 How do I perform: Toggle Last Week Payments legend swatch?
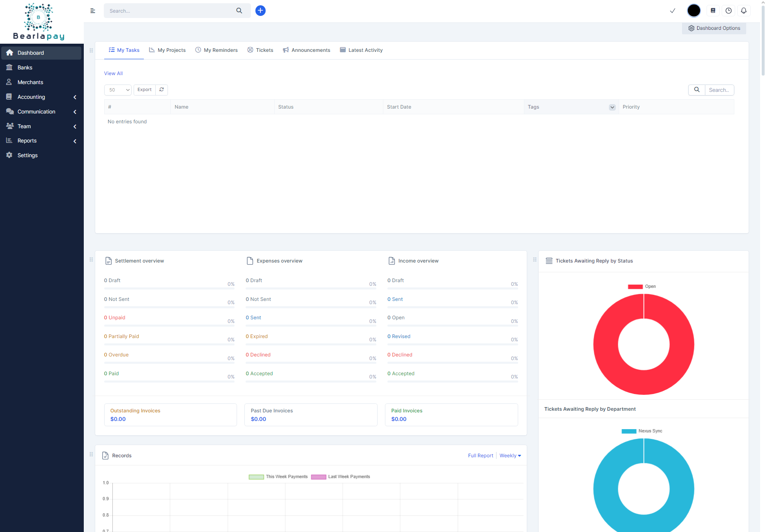(x=319, y=477)
